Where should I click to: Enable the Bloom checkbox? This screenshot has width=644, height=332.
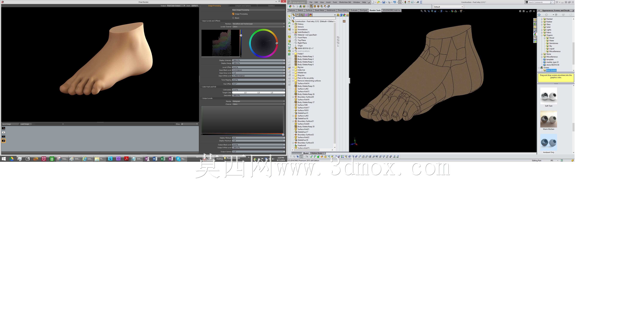[233, 18]
